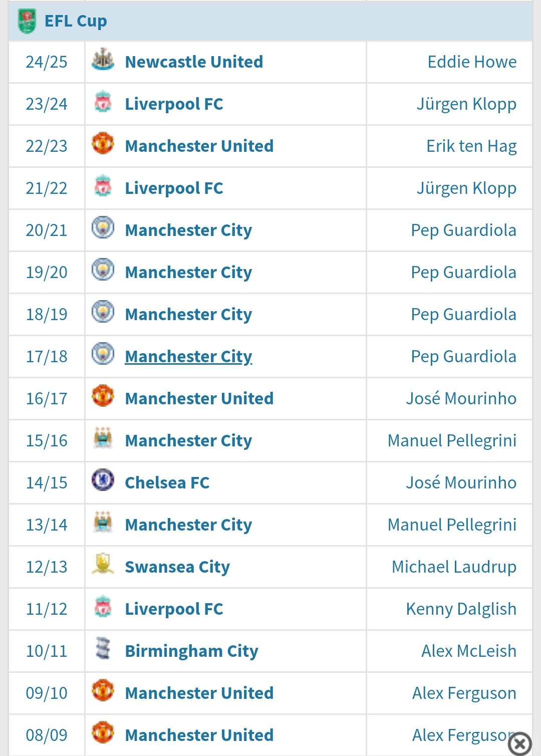Click the Chelsea FC club crest
Viewport: 541px width, 756px height.
point(103,480)
